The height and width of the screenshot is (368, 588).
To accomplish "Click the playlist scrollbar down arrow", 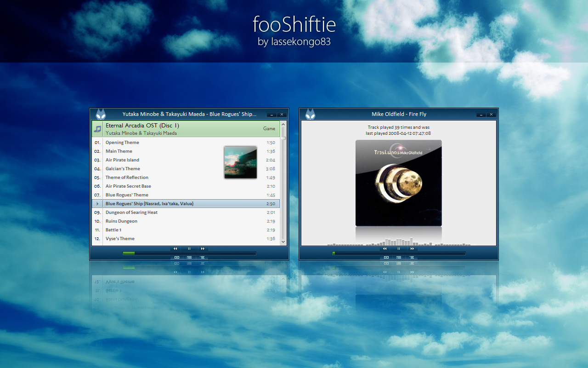I will (283, 241).
